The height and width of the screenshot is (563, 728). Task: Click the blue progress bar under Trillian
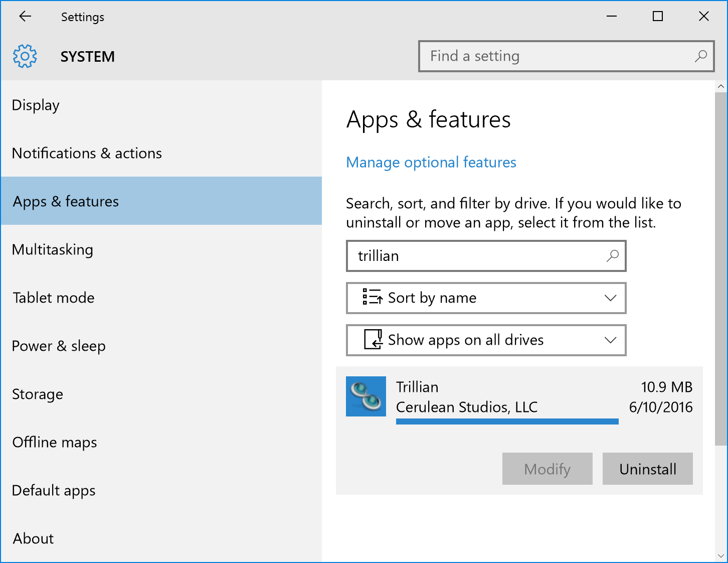click(507, 421)
